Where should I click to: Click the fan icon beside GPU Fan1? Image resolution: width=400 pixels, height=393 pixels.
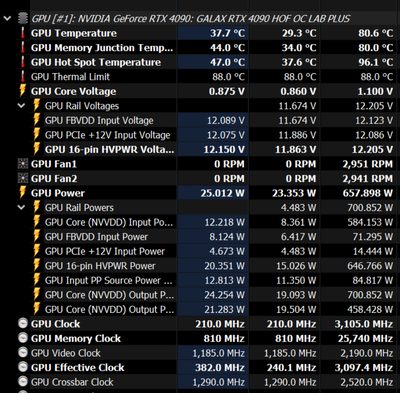click(23, 164)
